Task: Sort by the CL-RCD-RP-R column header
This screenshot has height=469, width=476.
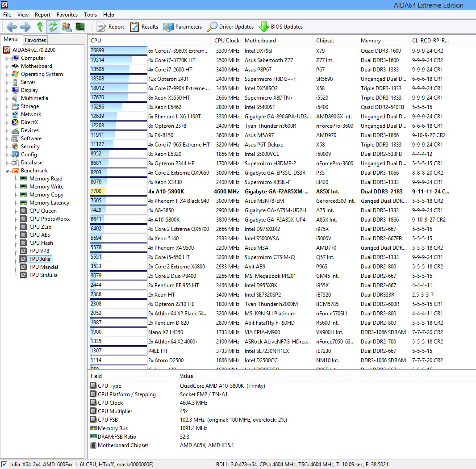Action: (430, 40)
